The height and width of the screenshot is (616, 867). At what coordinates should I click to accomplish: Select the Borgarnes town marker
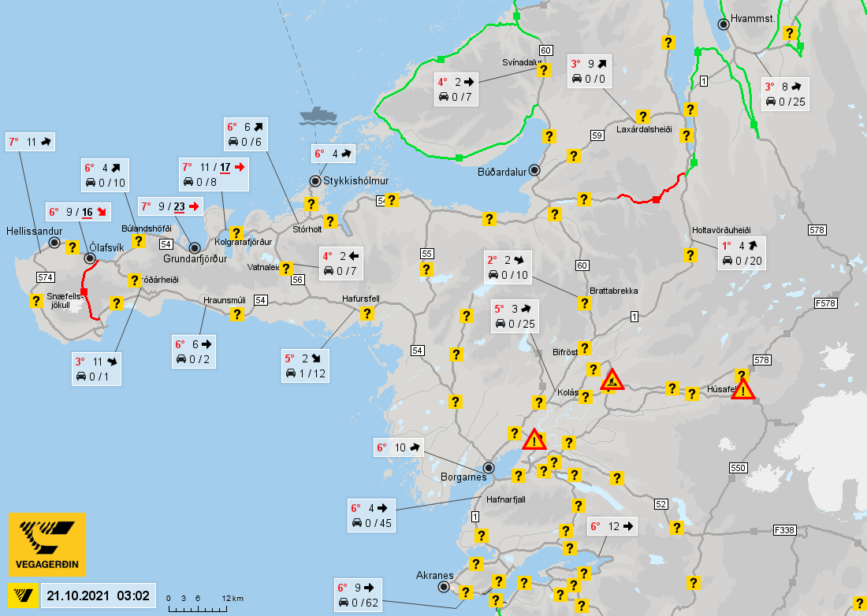click(x=488, y=468)
